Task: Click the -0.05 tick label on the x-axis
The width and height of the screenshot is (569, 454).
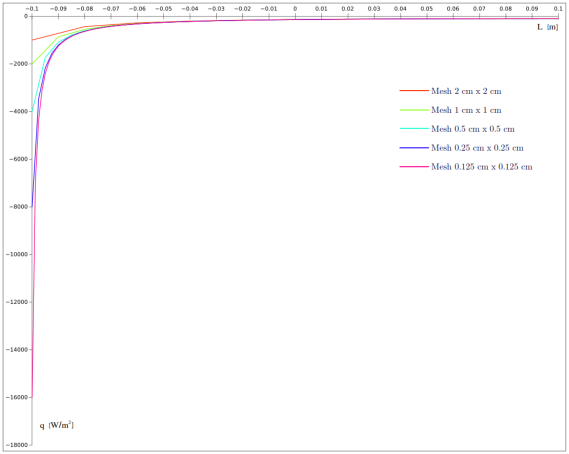Action: pyautogui.click(x=163, y=9)
